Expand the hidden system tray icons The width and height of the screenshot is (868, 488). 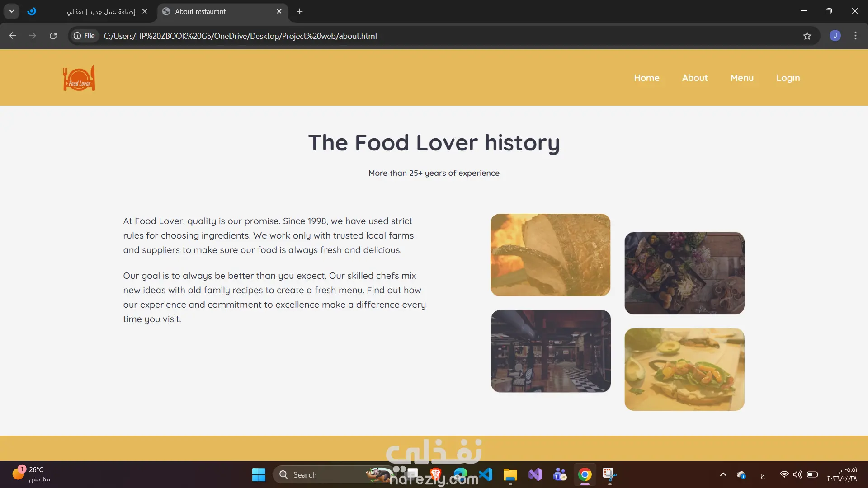pos(723,475)
